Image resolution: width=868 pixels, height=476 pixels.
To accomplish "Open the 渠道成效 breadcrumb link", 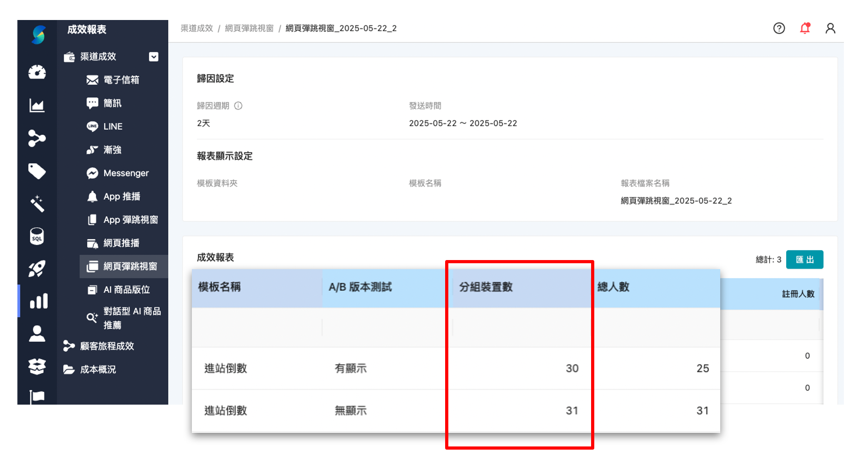I will click(x=196, y=28).
